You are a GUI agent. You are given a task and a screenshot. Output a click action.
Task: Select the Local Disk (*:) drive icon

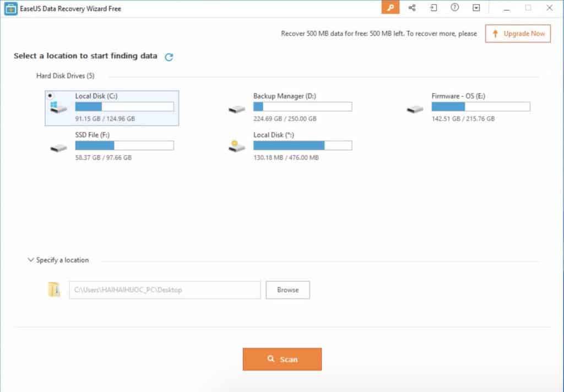tap(236, 146)
